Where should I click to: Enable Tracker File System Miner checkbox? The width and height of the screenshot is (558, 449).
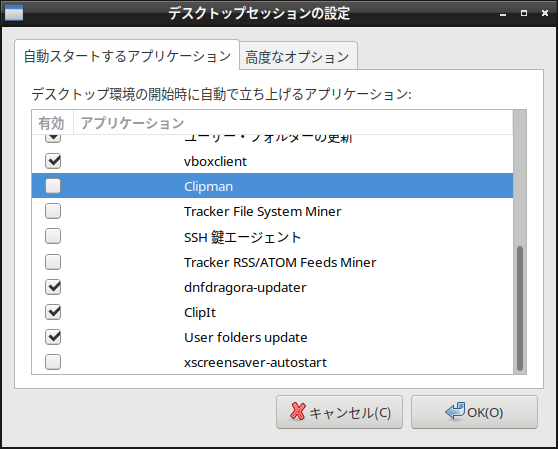(x=53, y=211)
